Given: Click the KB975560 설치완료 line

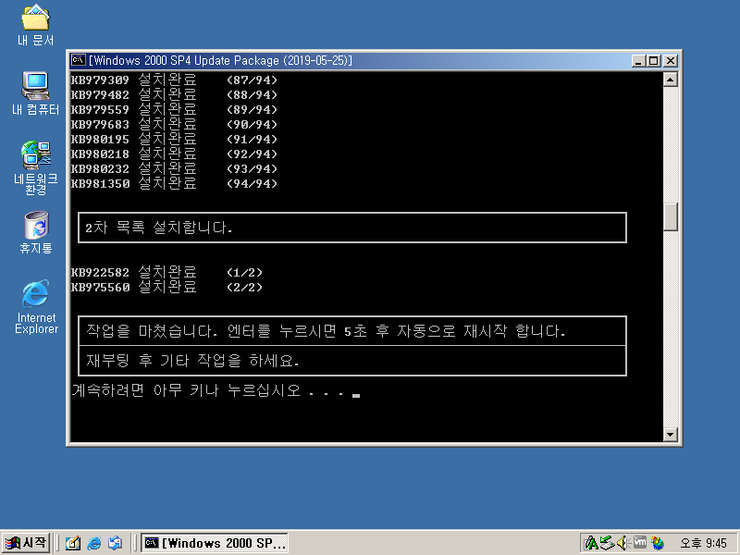Looking at the screenshot, I should [167, 287].
